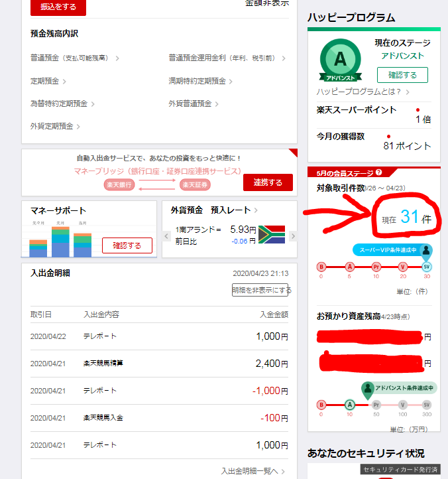Expand 普通預金 balance details
This screenshot has height=479, width=448.
(x=74, y=58)
